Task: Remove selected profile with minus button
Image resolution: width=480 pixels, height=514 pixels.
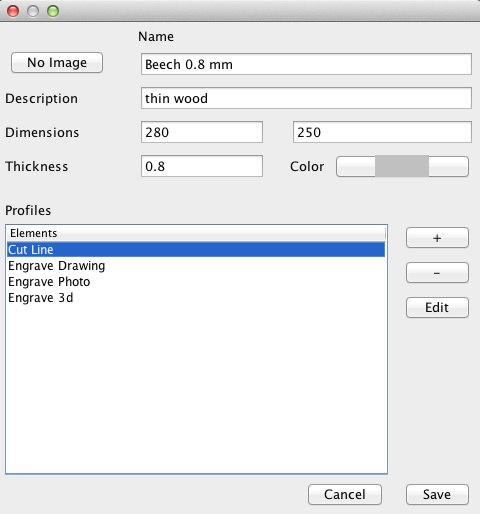Action: [x=437, y=273]
